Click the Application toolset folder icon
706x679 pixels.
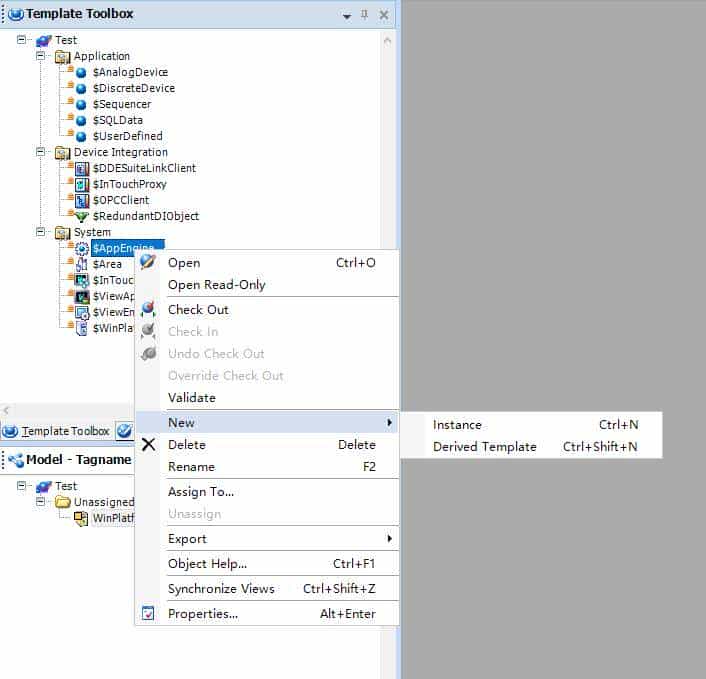62,57
